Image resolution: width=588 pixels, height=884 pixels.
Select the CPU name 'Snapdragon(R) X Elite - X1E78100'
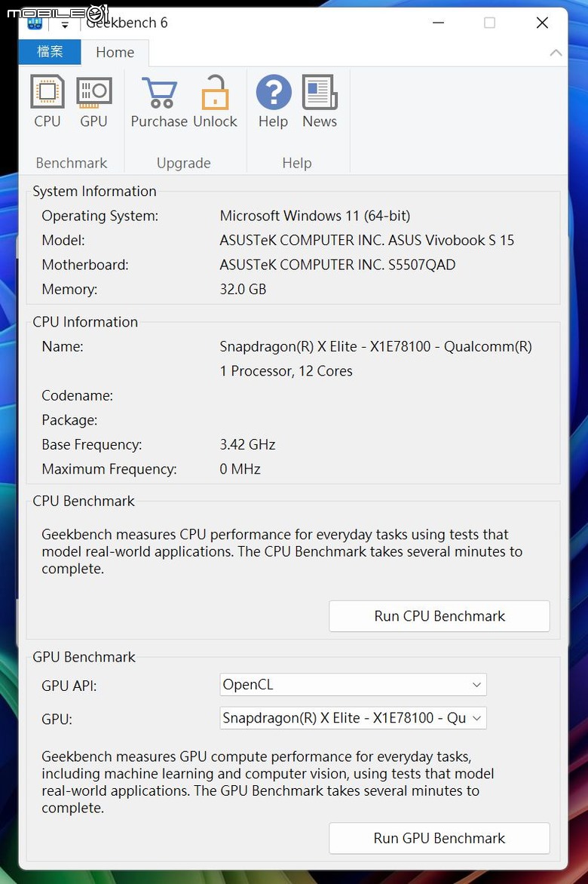(325, 346)
